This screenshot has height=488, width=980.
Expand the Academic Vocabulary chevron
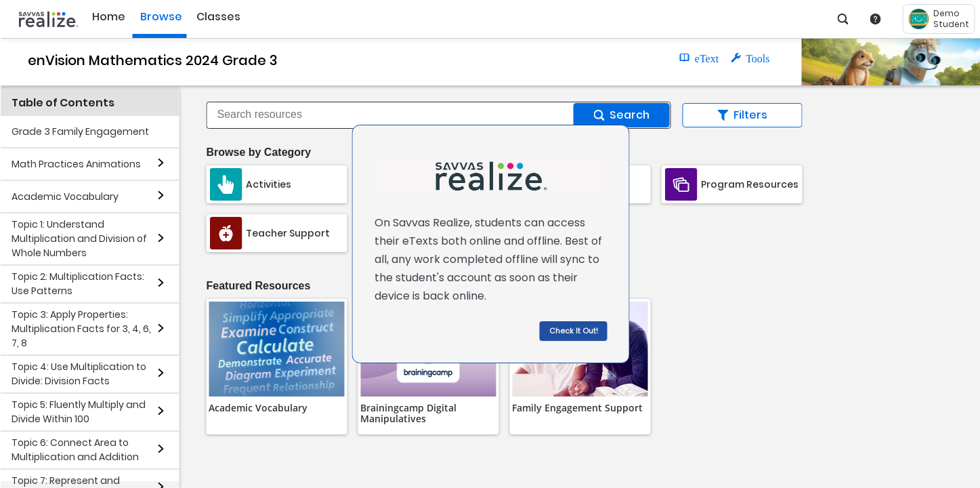pos(161,196)
